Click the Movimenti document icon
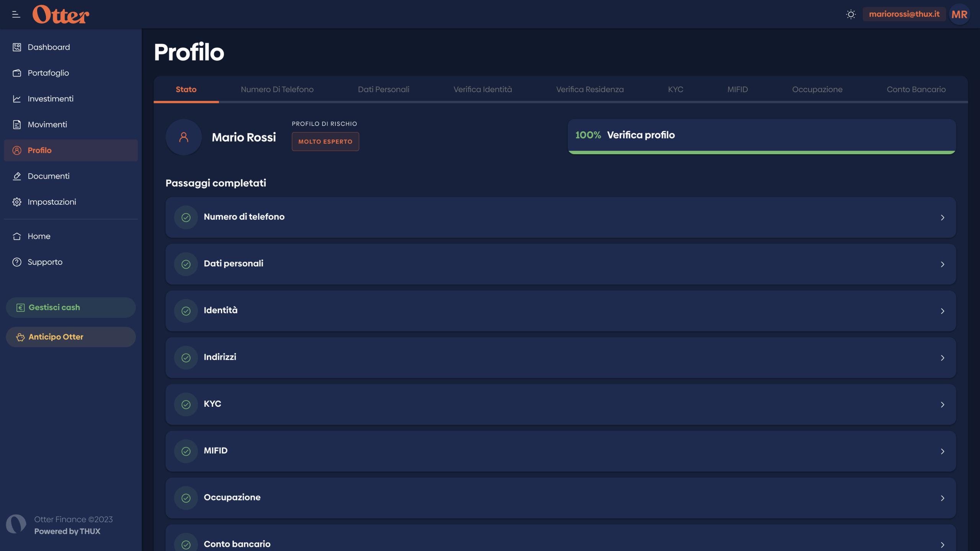980x551 pixels. click(x=17, y=124)
